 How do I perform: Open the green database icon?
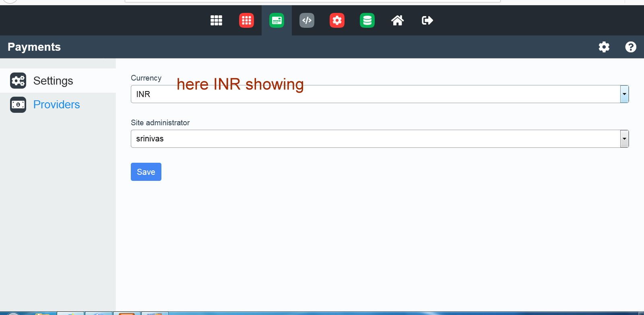(x=367, y=21)
